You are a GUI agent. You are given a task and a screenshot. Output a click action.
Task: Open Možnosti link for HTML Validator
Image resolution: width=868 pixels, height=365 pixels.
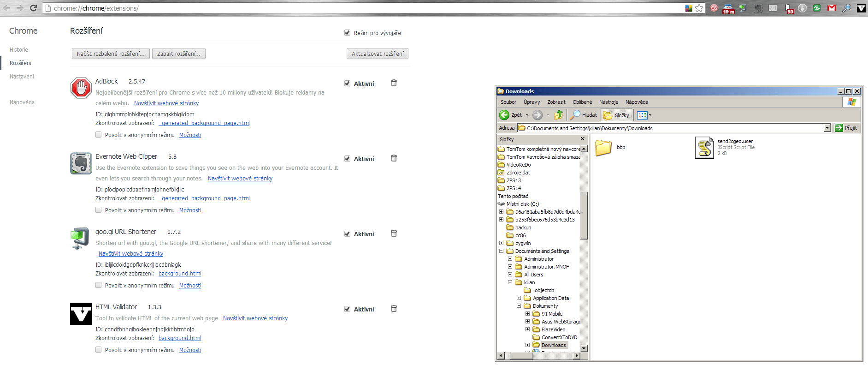(x=190, y=350)
